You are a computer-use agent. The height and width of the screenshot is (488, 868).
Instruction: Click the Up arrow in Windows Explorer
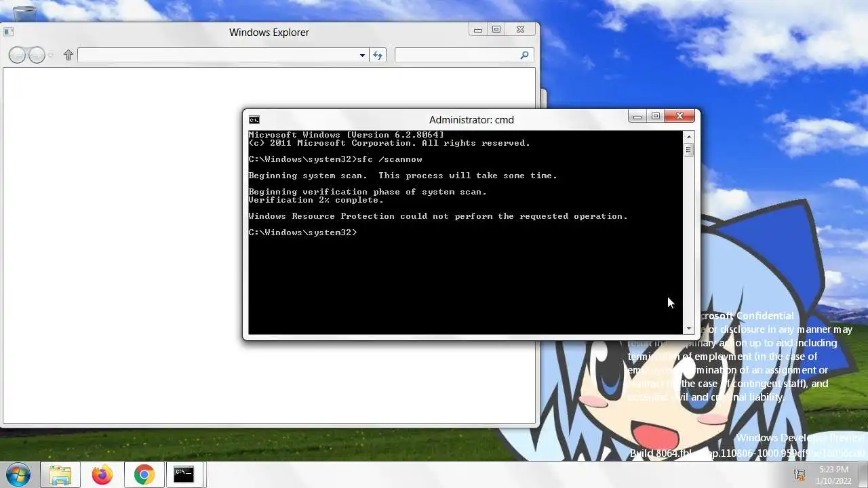click(68, 55)
